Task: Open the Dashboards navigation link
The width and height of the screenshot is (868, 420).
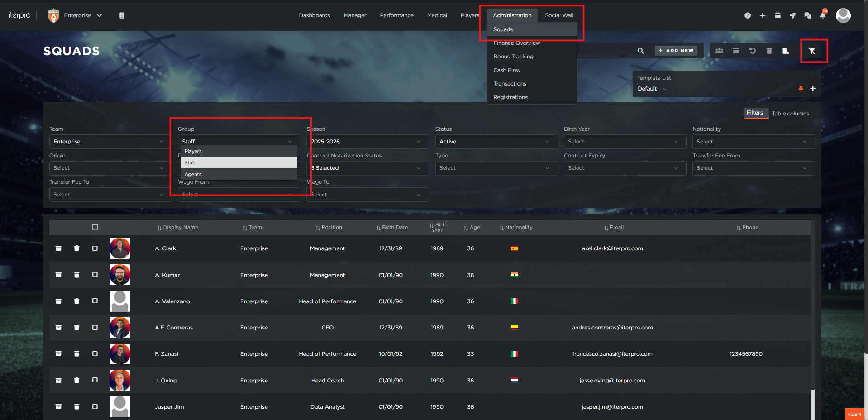Action: 314,15
